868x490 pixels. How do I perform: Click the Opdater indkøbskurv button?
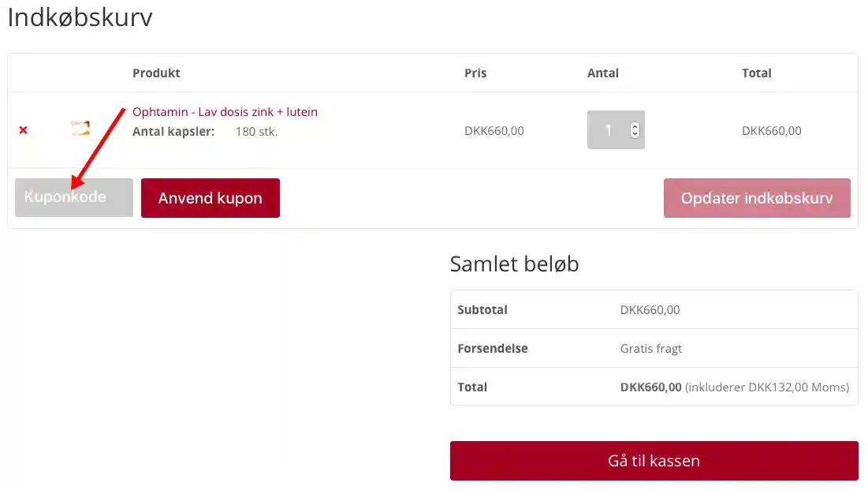click(756, 198)
